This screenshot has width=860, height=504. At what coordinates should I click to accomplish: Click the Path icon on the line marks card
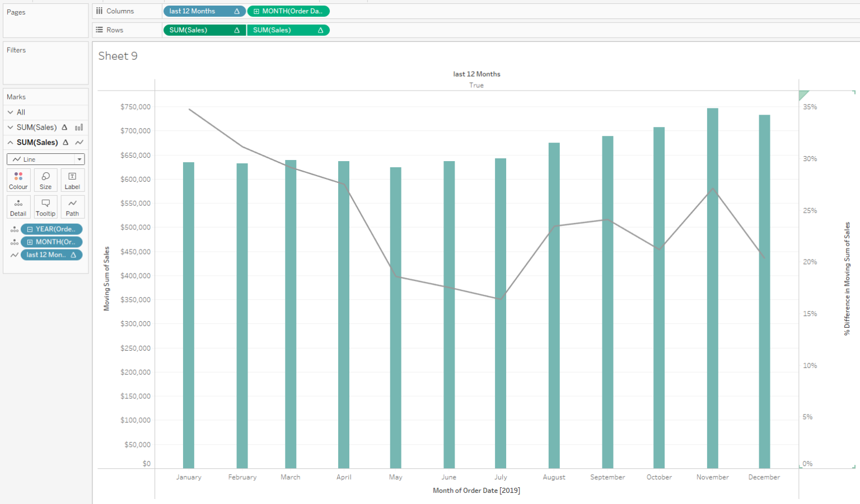[x=72, y=206]
